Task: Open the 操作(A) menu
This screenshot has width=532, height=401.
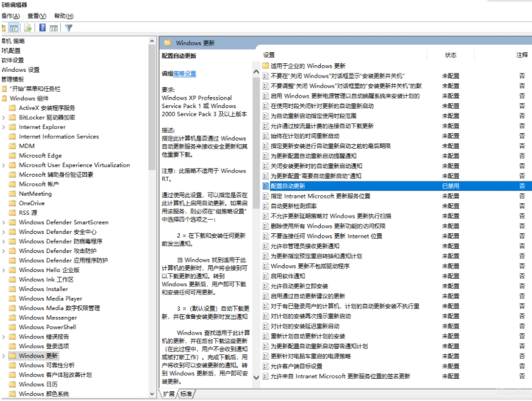Action: coord(10,15)
